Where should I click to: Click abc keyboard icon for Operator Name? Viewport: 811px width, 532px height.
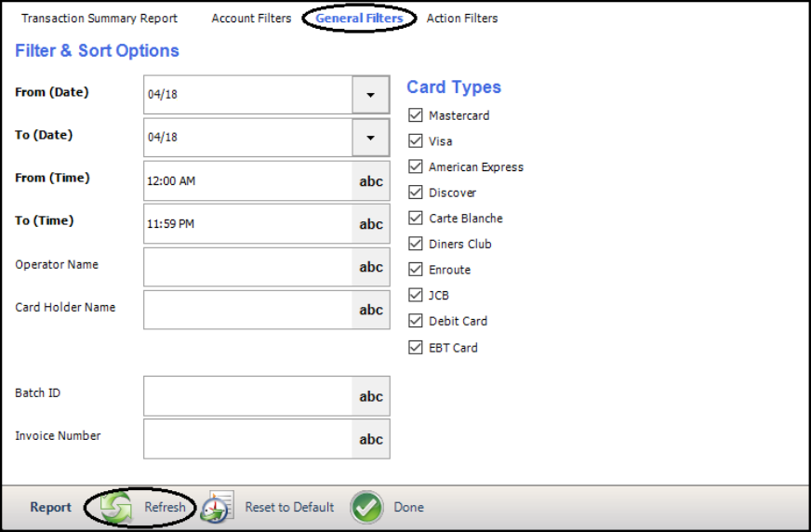tap(371, 267)
